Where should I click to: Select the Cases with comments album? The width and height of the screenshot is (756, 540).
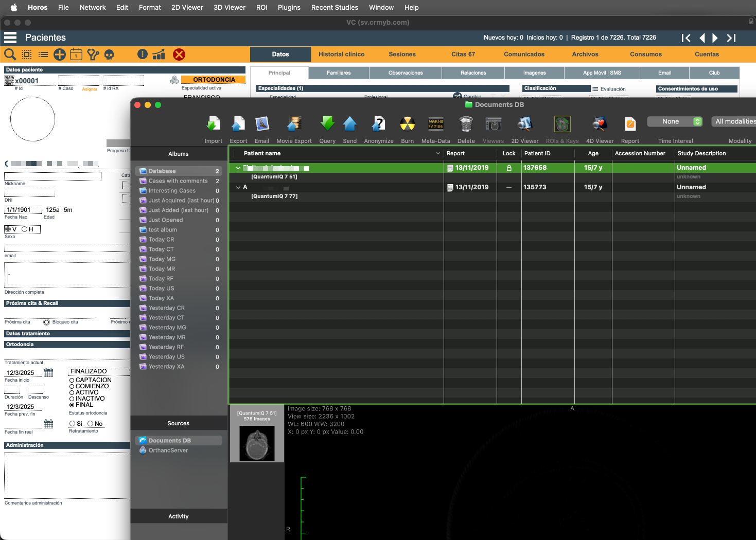(x=178, y=181)
